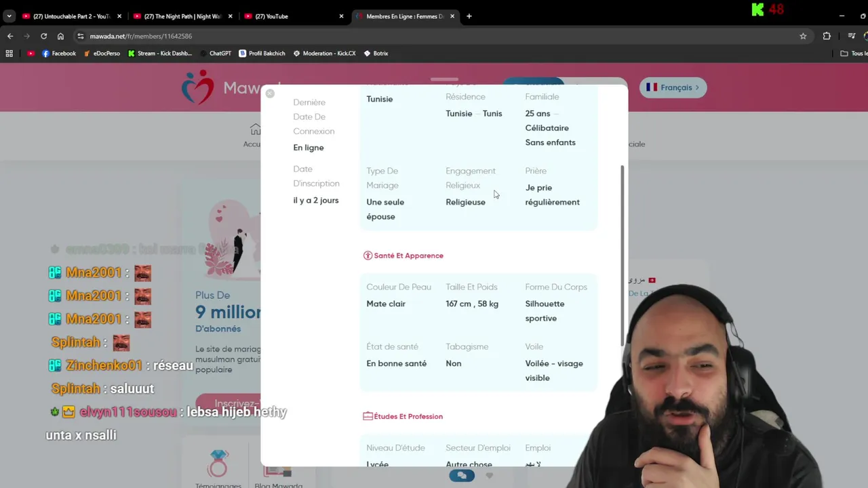868x488 pixels.
Task: Click the 'Religieuse' value
Action: 465,202
